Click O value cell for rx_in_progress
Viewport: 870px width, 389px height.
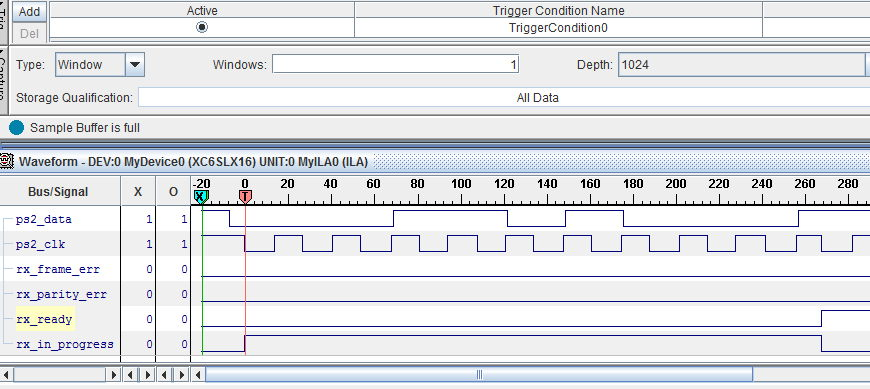[x=173, y=344]
